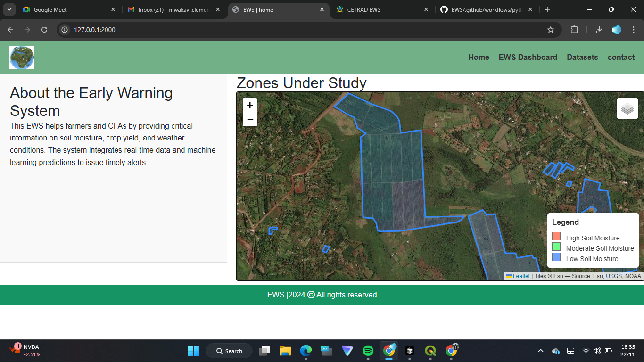View site information icon in address bar
Viewport: 644px width, 362px height.
pyautogui.click(x=65, y=30)
